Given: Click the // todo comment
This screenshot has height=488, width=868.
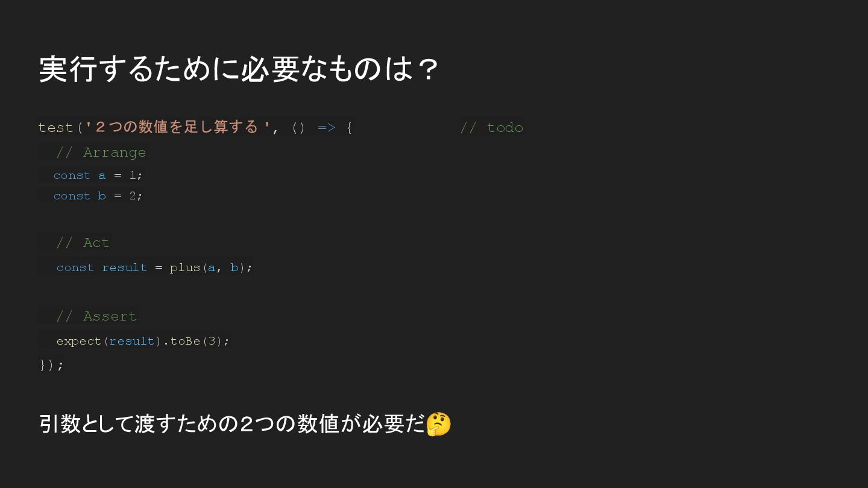Looking at the screenshot, I should click(491, 128).
